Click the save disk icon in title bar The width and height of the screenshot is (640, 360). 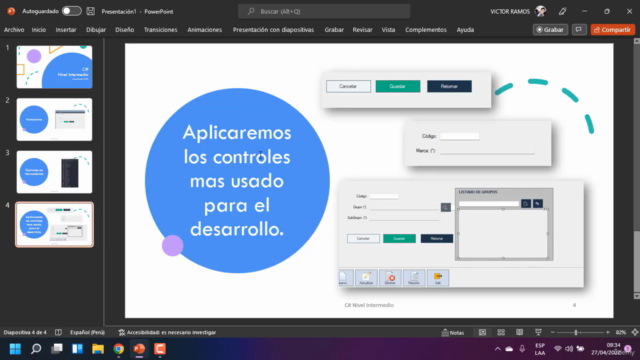coord(91,11)
